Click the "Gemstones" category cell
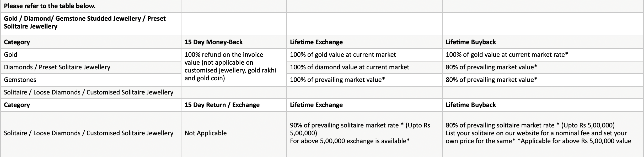 (x=20, y=80)
